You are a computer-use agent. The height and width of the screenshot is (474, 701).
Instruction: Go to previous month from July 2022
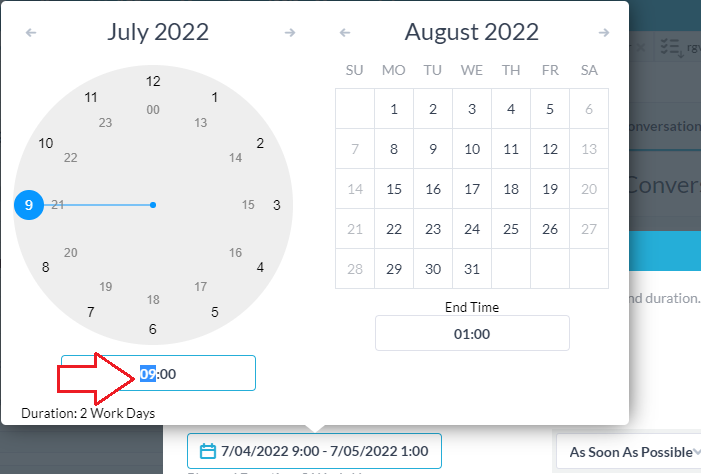pos(31,33)
